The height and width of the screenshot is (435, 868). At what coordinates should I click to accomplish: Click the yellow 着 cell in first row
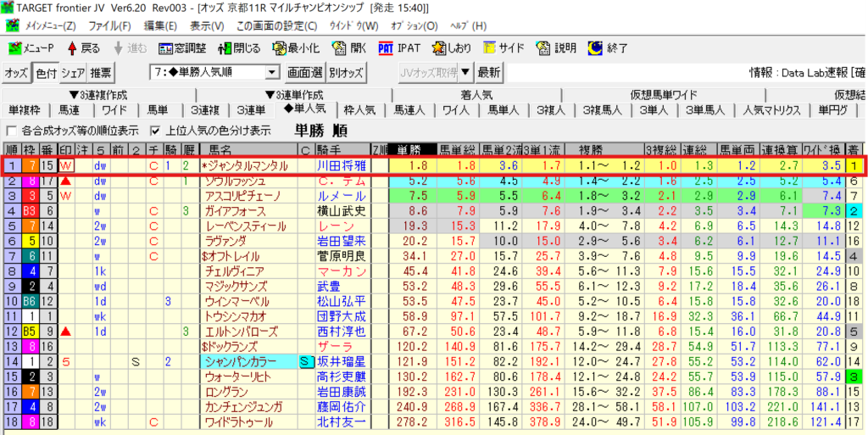point(855,166)
